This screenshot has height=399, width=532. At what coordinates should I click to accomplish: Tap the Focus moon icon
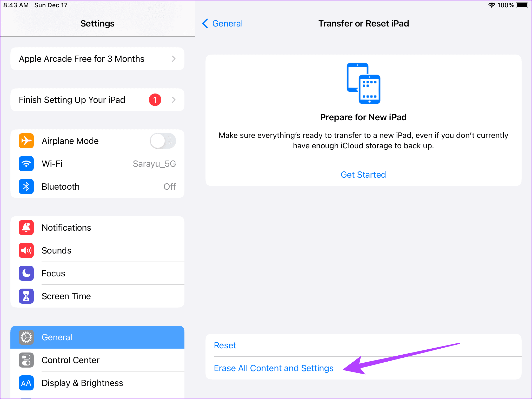26,273
